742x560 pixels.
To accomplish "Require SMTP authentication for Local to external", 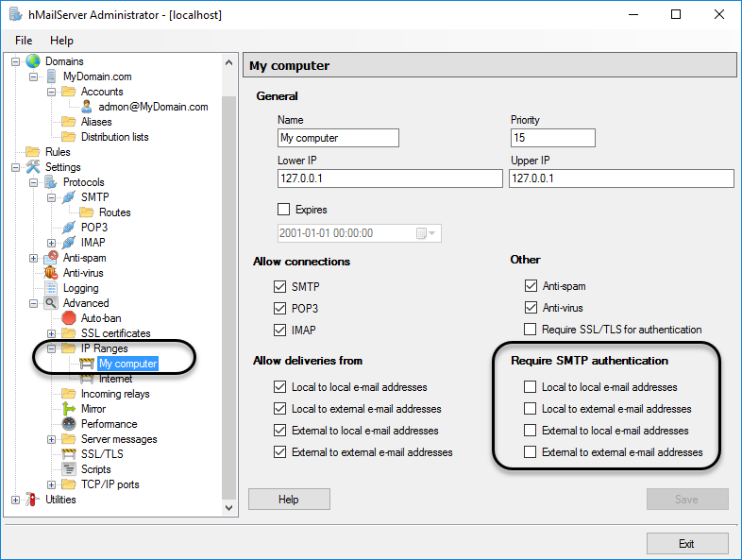I will pos(530,409).
